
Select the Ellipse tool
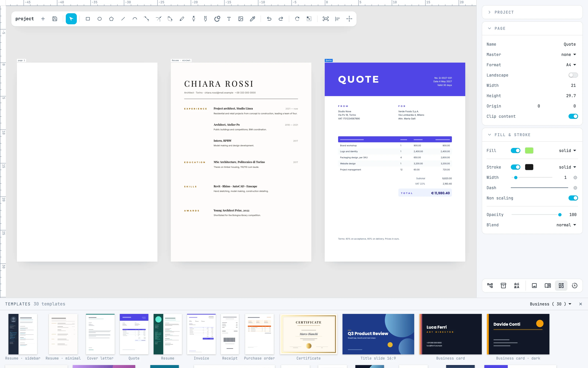pyautogui.click(x=100, y=19)
